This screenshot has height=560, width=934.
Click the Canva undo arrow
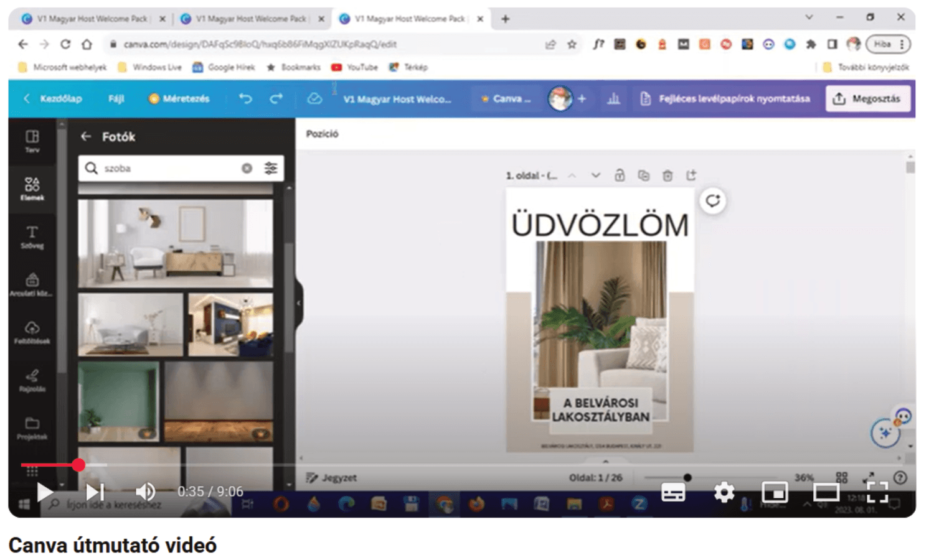pos(246,98)
